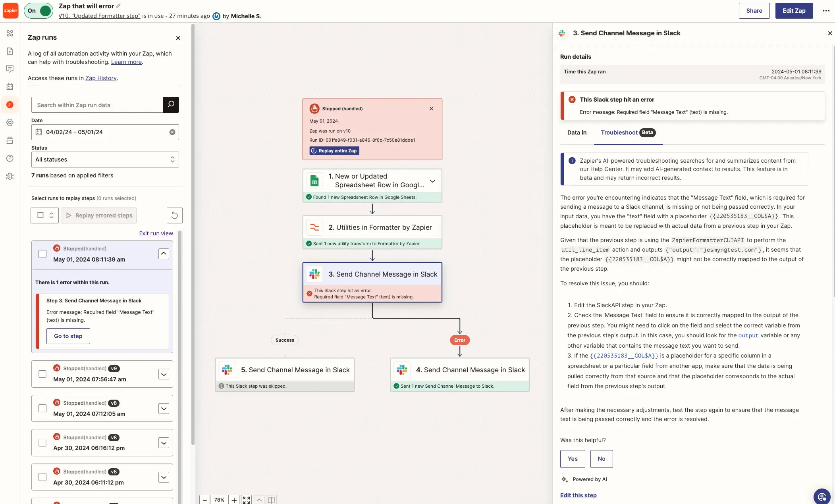835x504 pixels.
Task: Click the Replay errored steps button
Action: (98, 215)
